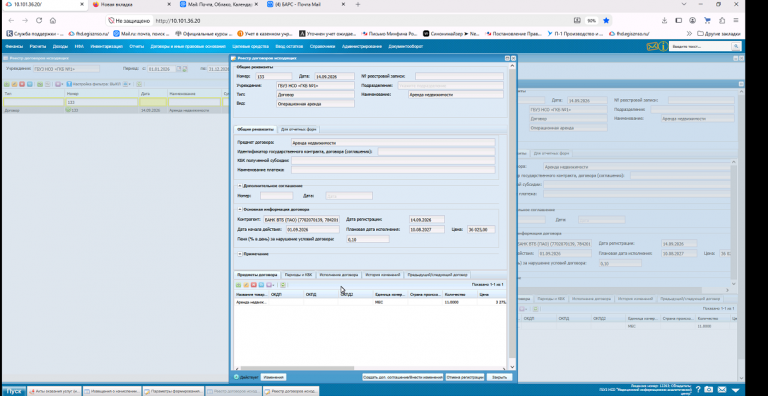
Task: Open Документооборот menu
Action: (x=406, y=47)
